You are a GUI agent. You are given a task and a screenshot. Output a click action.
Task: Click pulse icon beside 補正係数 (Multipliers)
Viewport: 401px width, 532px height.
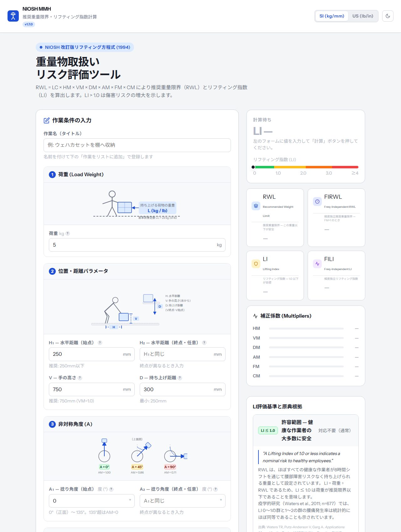tap(255, 316)
